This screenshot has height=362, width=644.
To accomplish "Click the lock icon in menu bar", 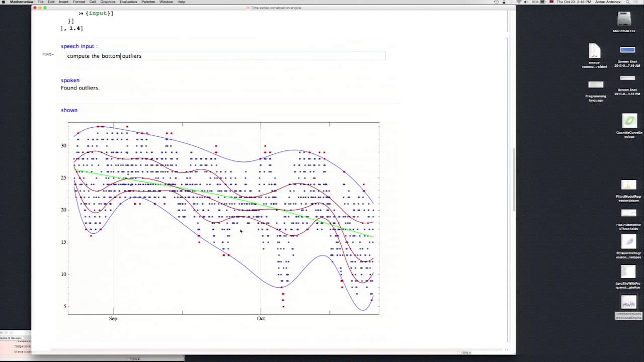I will pos(504,2).
